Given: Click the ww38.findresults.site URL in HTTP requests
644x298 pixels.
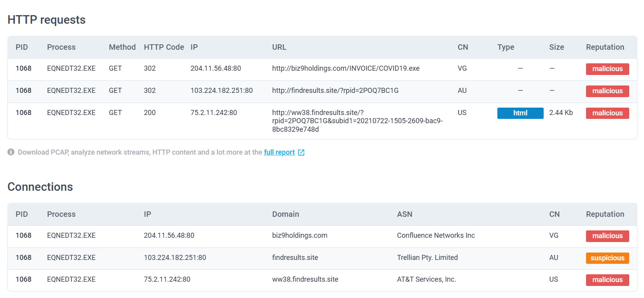Looking at the screenshot, I should pyautogui.click(x=357, y=121).
